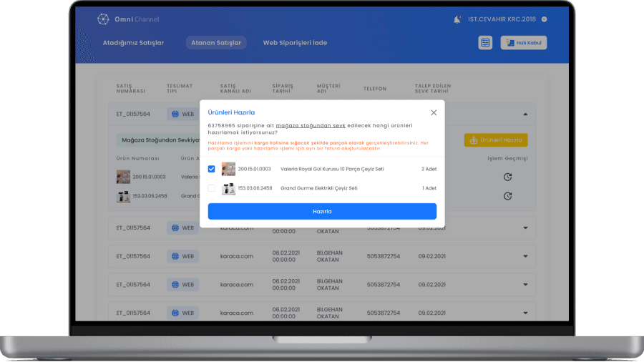Open the notification bell
This screenshot has width=644, height=362.
457,19
